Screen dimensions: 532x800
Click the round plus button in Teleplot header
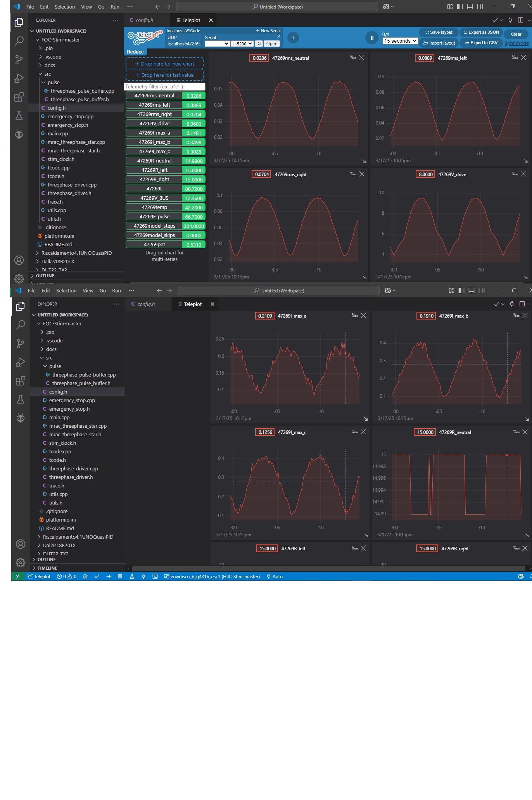click(293, 38)
